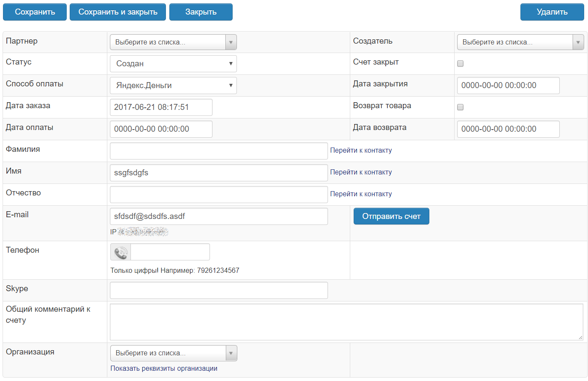The width and height of the screenshot is (588, 381).
Task: Toggle the Счет закрыт checkbox
Action: 460,64
